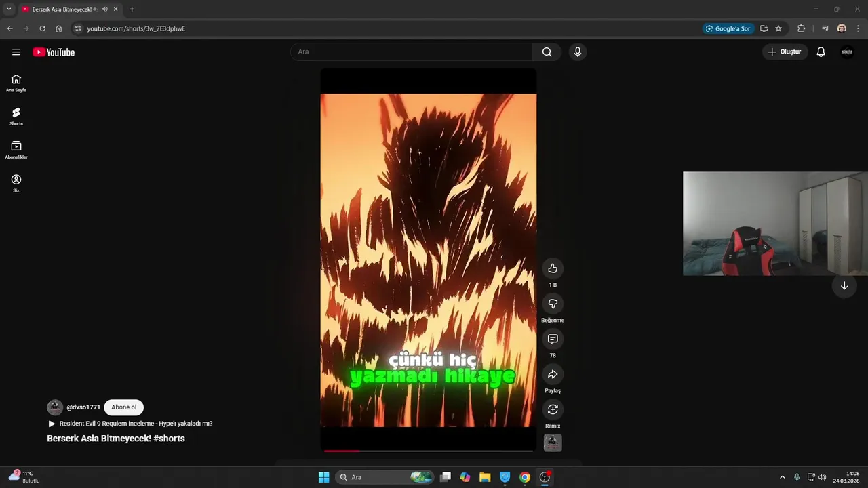Bookmark this page with the star
Image resolution: width=868 pixels, height=488 pixels.
(778, 28)
